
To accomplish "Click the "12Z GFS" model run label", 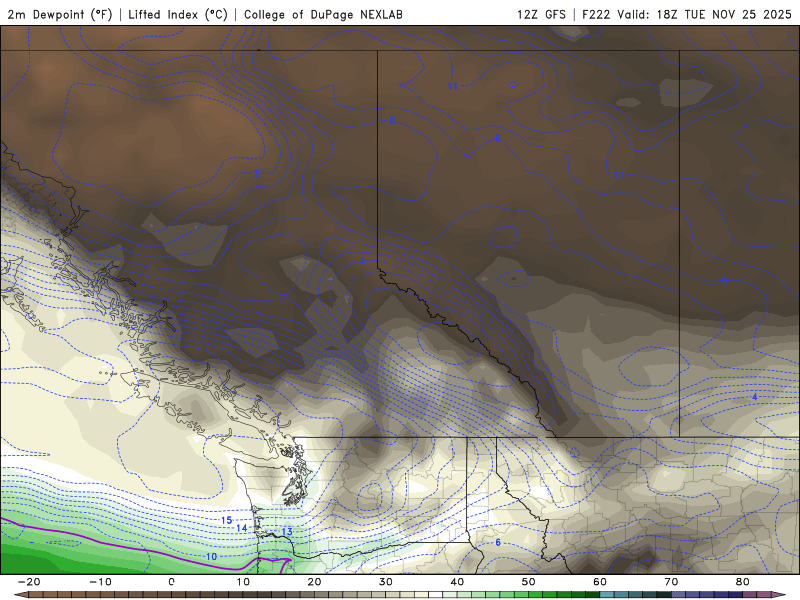I will pos(541,14).
